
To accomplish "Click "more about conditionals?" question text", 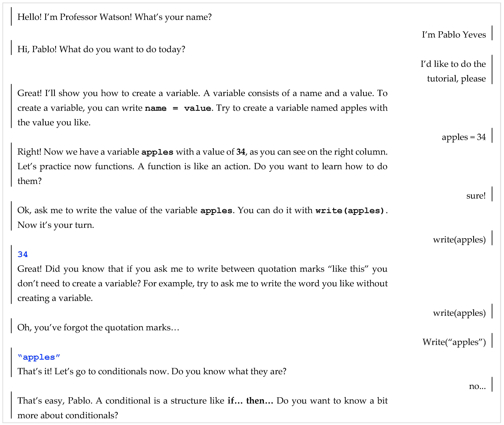I will pyautogui.click(x=68, y=416).
